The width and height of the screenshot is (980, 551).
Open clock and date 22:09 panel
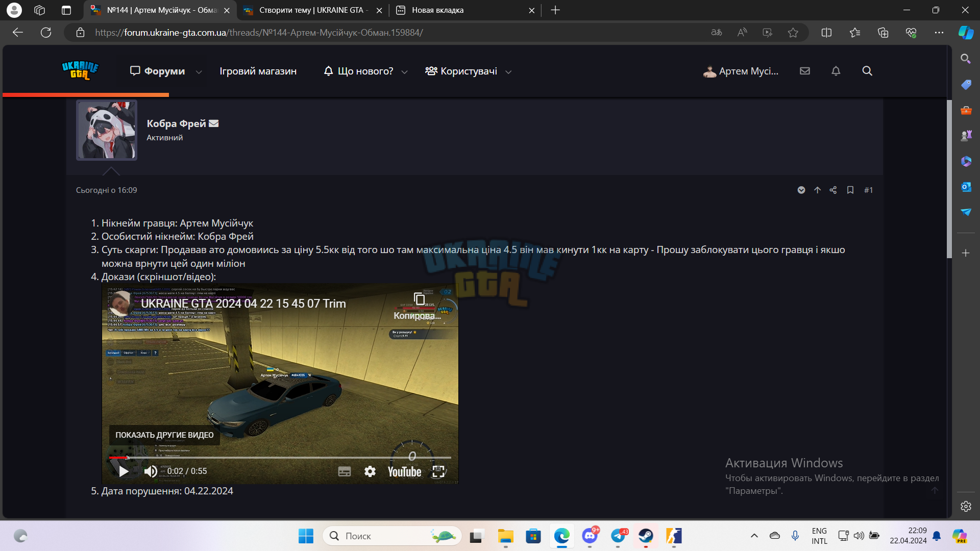tap(908, 536)
